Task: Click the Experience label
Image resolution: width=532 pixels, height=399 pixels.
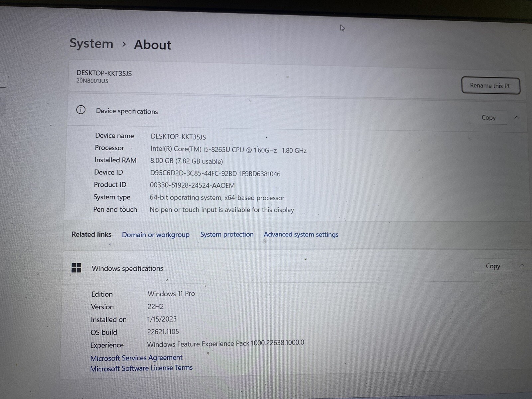Action: pyautogui.click(x=107, y=345)
